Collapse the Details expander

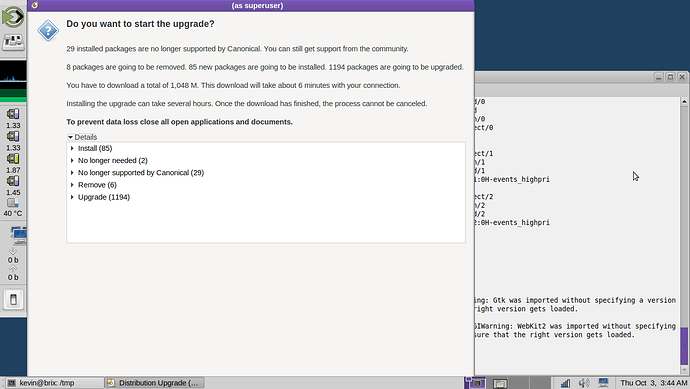pyautogui.click(x=70, y=137)
